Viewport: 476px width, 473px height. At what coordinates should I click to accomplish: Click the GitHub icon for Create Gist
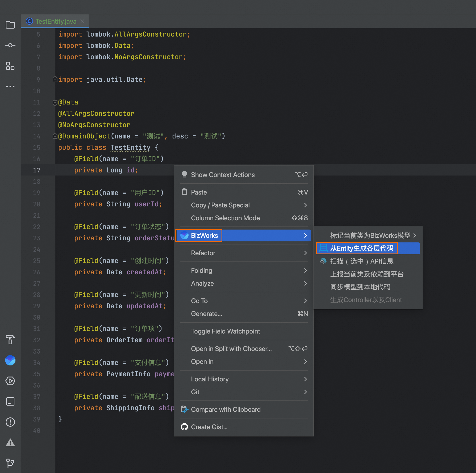tap(184, 427)
